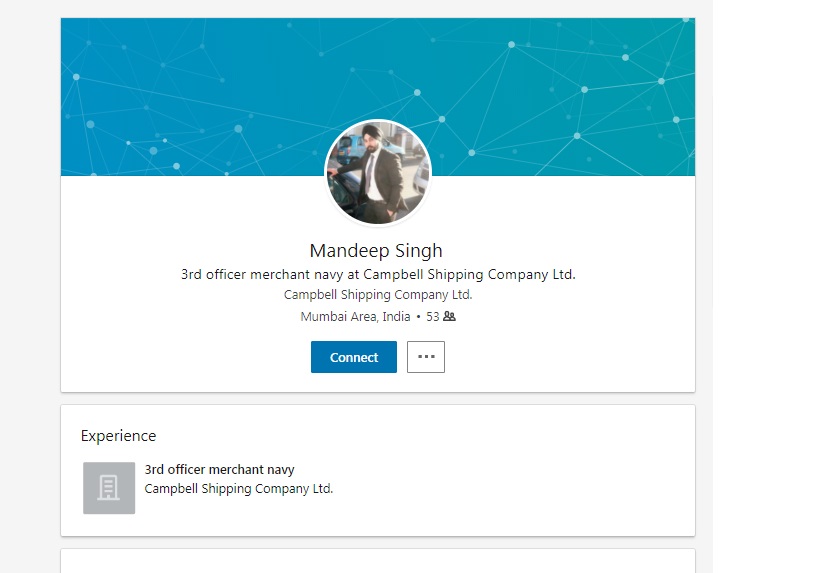Screen dimensions: 819x573
Task: Click the headline mentioning Campbell Shipping Company
Action: (x=378, y=274)
